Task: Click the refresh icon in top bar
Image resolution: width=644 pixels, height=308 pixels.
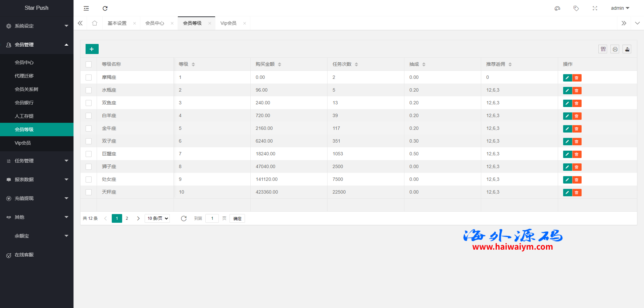Action: 105,8
